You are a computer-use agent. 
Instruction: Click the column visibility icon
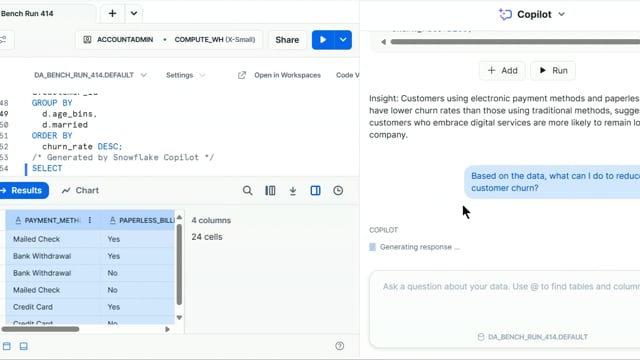click(270, 191)
